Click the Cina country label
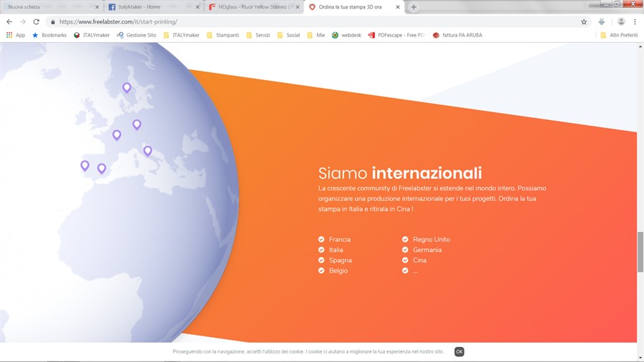The height and width of the screenshot is (362, 644). [419, 260]
